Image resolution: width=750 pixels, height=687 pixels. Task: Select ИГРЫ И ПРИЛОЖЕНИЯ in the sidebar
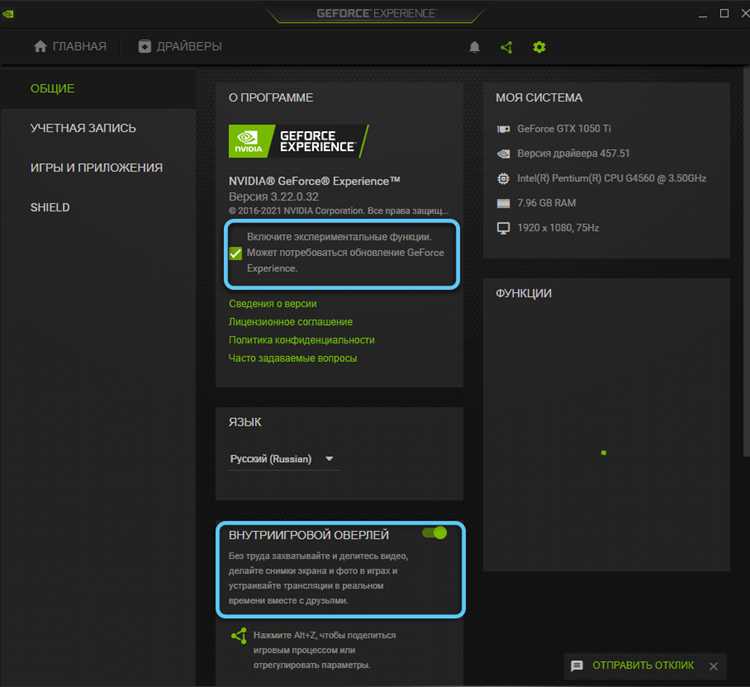pyautogui.click(x=96, y=168)
